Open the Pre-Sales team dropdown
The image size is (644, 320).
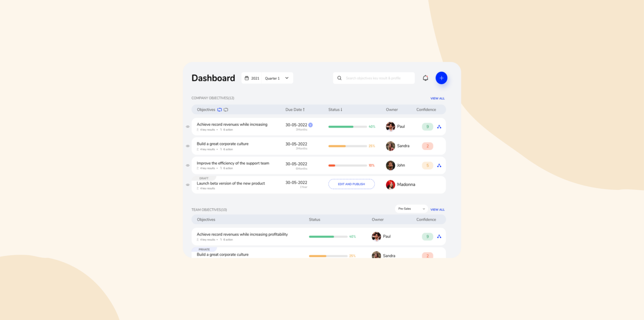[411, 209]
